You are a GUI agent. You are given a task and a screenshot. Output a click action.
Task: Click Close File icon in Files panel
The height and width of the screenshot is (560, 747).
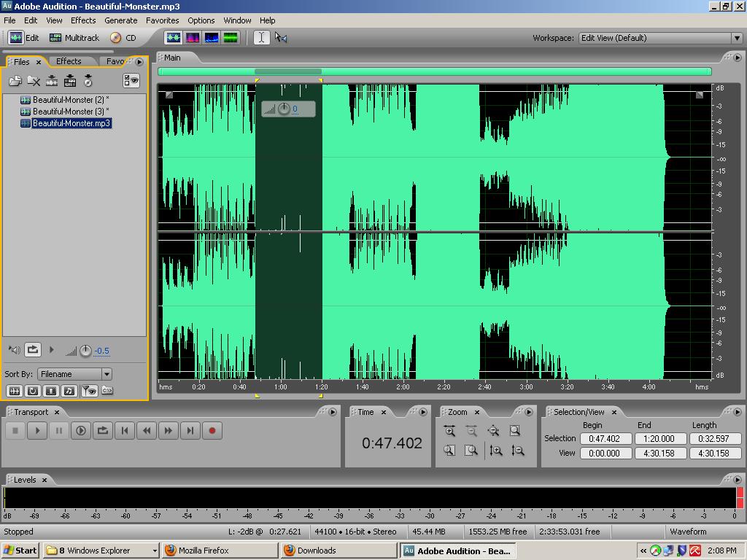(x=34, y=81)
